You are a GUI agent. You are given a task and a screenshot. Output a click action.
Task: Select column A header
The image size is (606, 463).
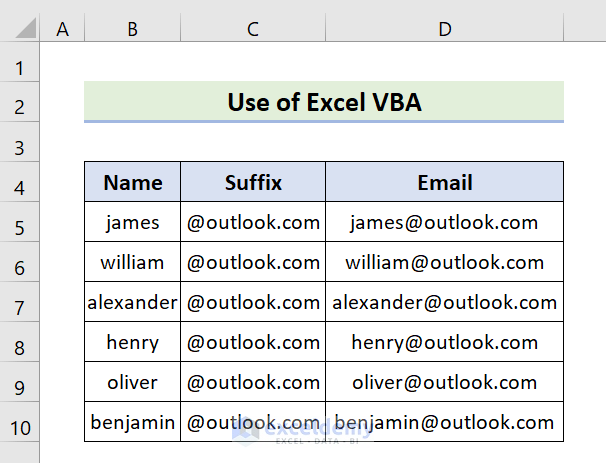(63, 31)
